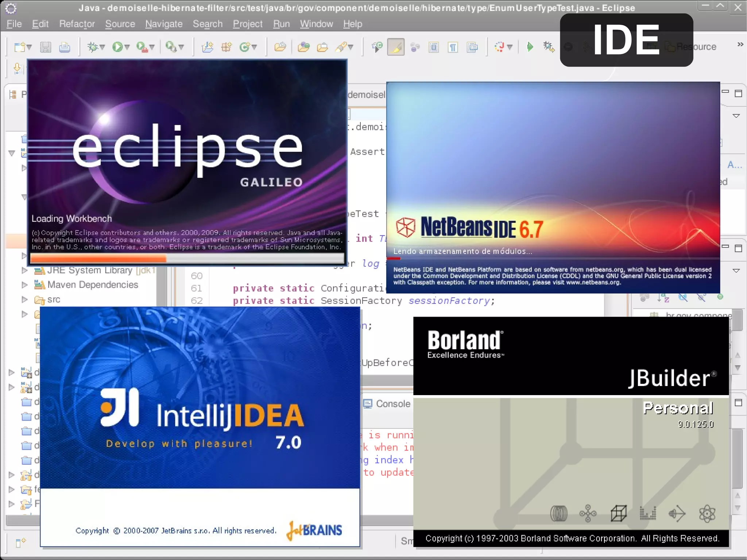Click the External Tools run icon
Image resolution: width=747 pixels, height=560 pixels.
[x=171, y=47]
